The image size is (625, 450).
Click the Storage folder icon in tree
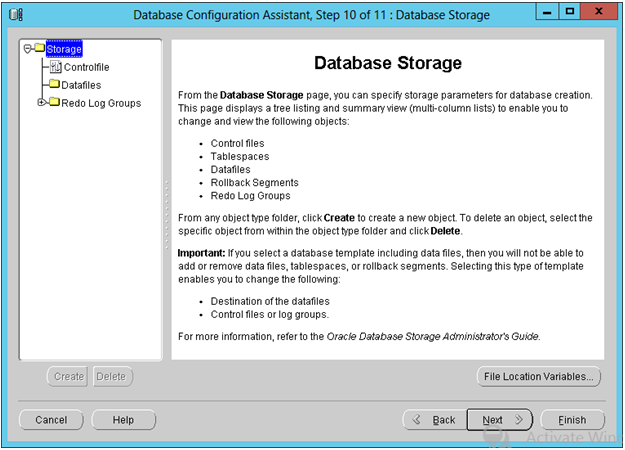tap(38, 49)
